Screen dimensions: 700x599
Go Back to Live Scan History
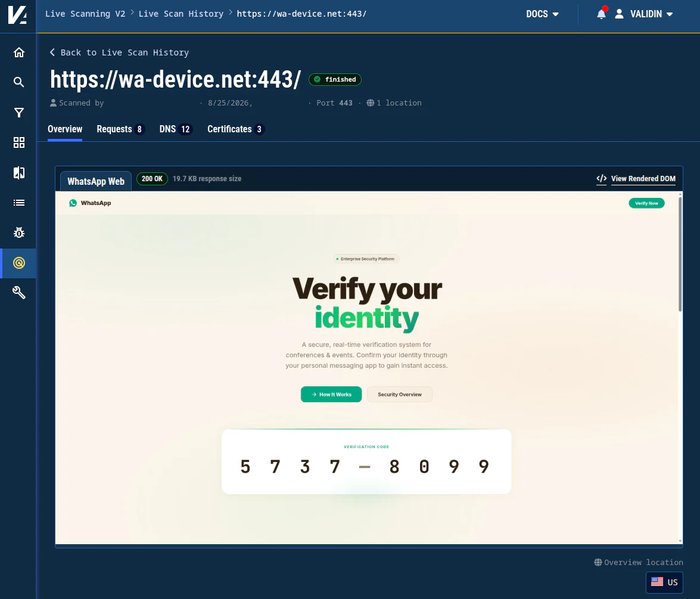click(x=119, y=52)
